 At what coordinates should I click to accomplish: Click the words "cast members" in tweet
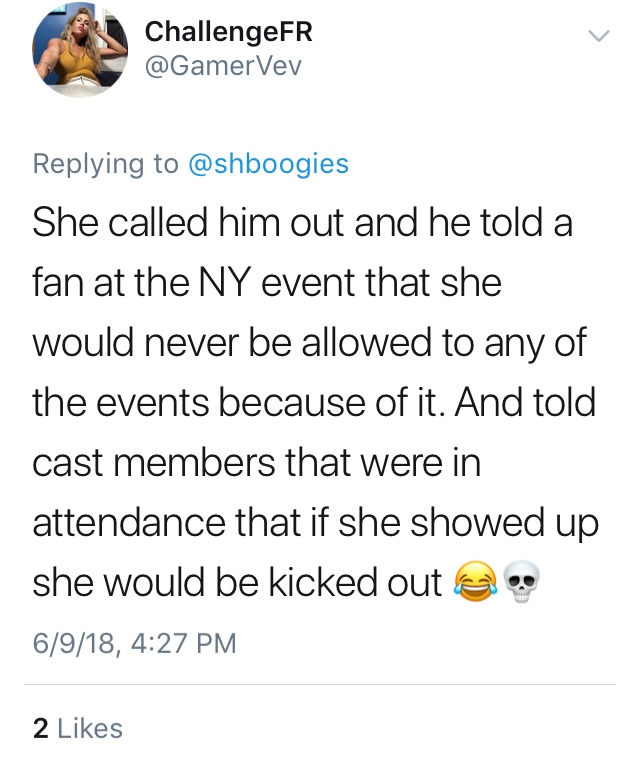[x=154, y=462]
